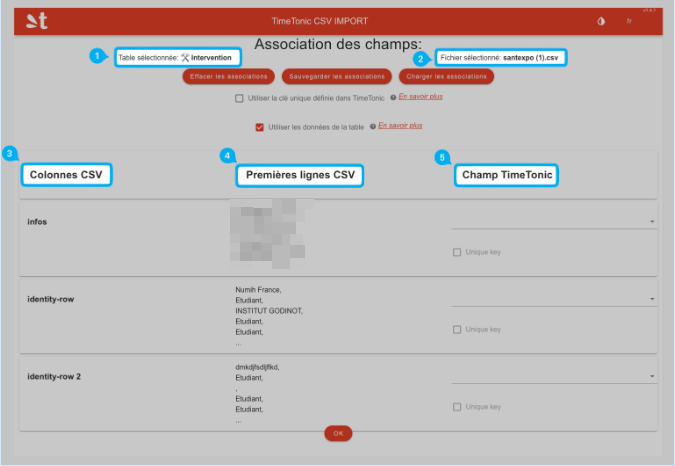
Task: Click the blurred infos preview thumbnail
Action: click(x=271, y=234)
